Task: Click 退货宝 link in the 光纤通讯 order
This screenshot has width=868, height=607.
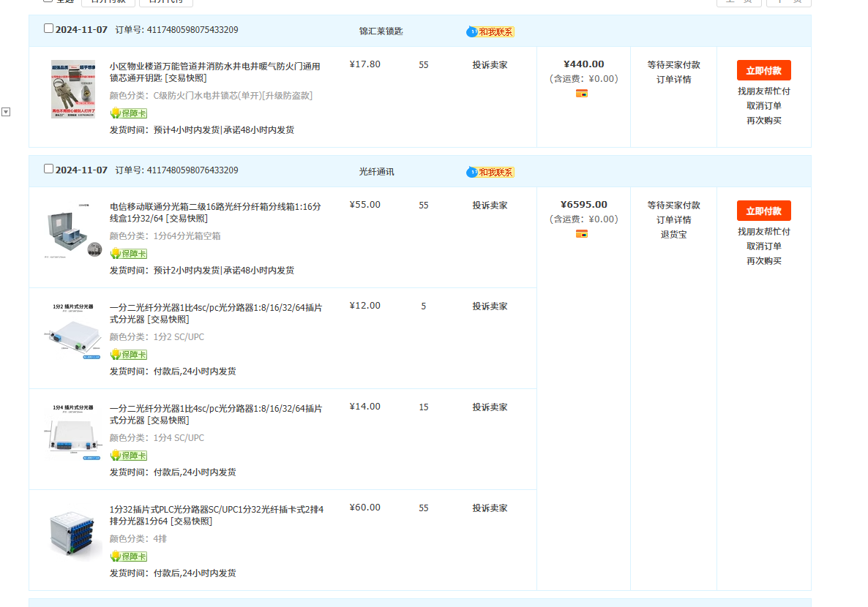Action: tap(673, 235)
